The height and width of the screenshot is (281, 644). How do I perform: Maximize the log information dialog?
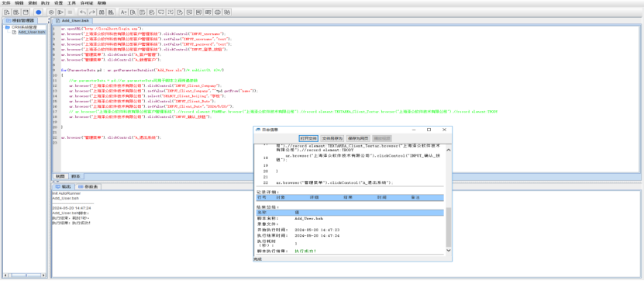coord(429,130)
